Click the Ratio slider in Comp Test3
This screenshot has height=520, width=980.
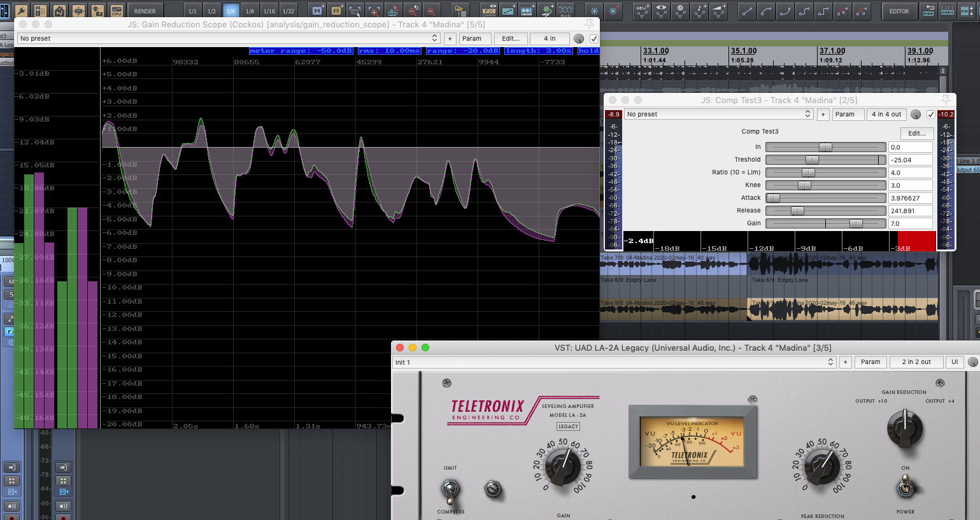(x=825, y=172)
